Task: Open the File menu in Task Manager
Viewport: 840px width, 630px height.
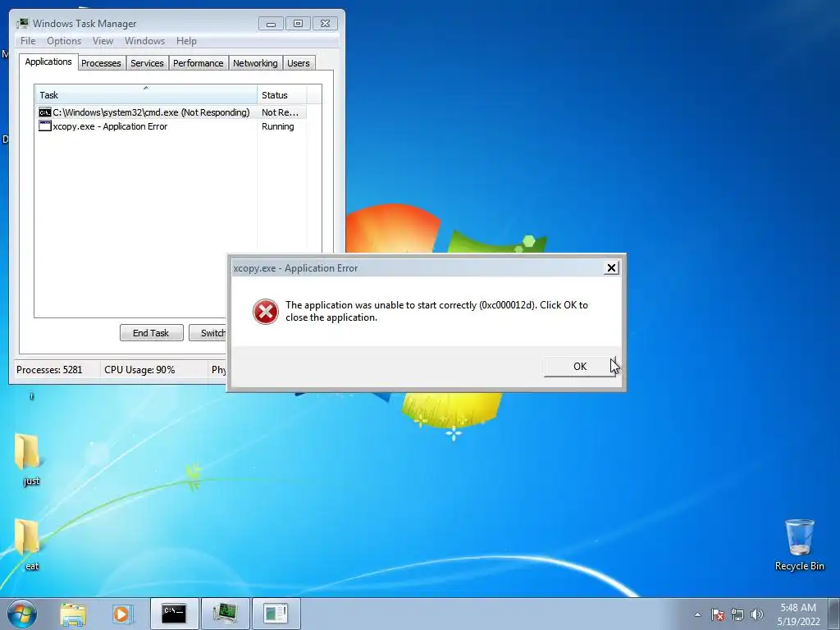Action: (x=28, y=41)
